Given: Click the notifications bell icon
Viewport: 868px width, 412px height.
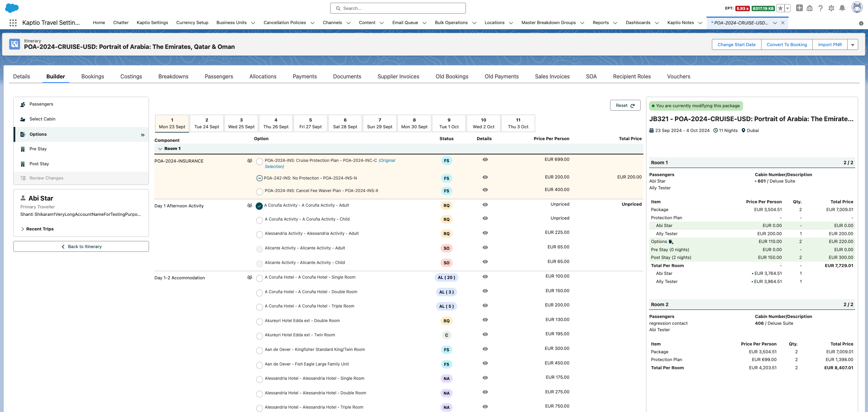Looking at the screenshot, I should pos(842,8).
